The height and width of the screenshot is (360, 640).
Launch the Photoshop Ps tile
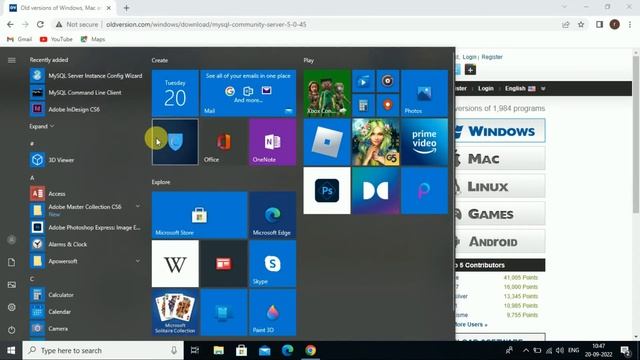click(x=327, y=191)
